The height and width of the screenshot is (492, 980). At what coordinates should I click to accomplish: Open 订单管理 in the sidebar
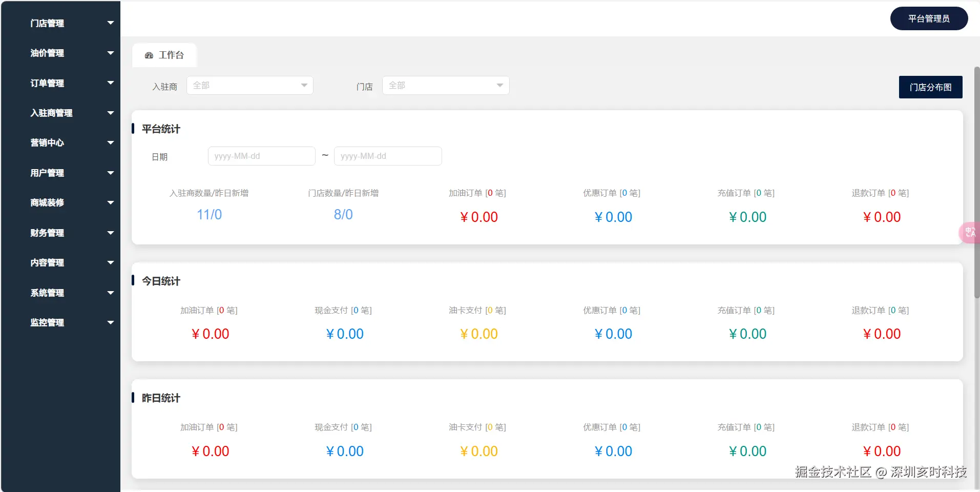tap(47, 83)
